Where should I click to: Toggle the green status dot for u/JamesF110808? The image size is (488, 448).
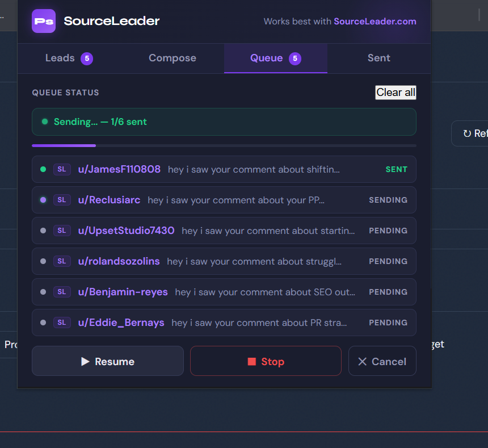coord(44,169)
